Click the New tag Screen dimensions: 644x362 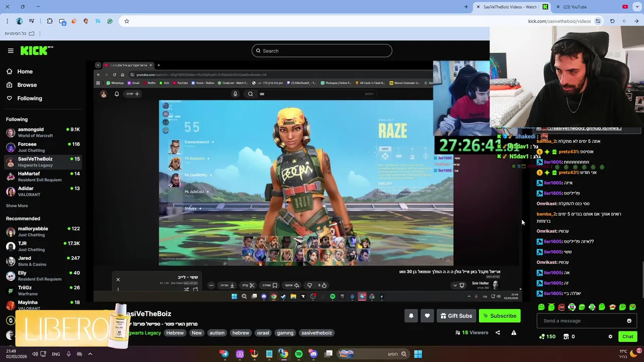click(x=197, y=333)
